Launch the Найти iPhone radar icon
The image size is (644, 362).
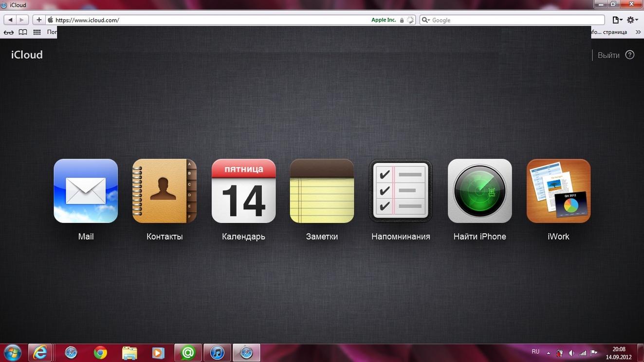[x=480, y=191]
